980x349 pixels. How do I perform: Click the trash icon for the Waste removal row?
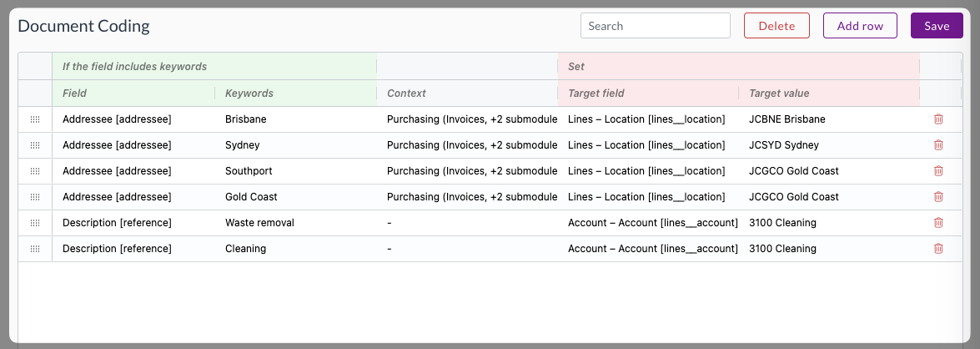[938, 223]
